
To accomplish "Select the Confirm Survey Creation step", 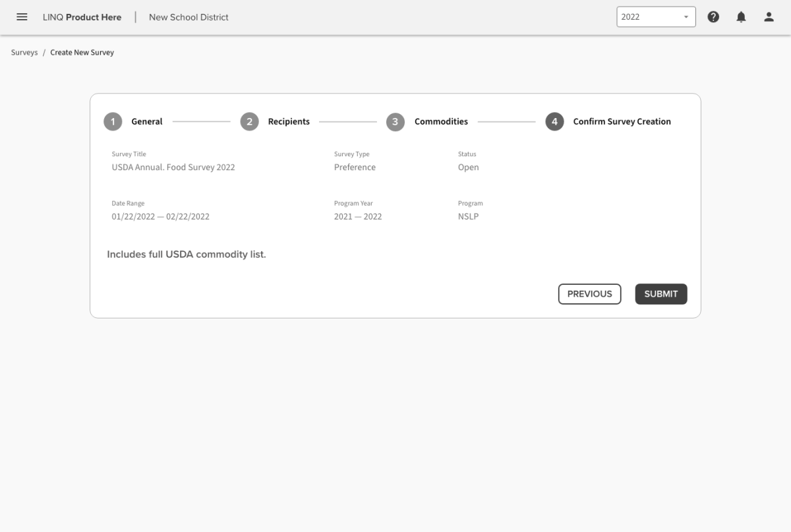I will coord(622,122).
